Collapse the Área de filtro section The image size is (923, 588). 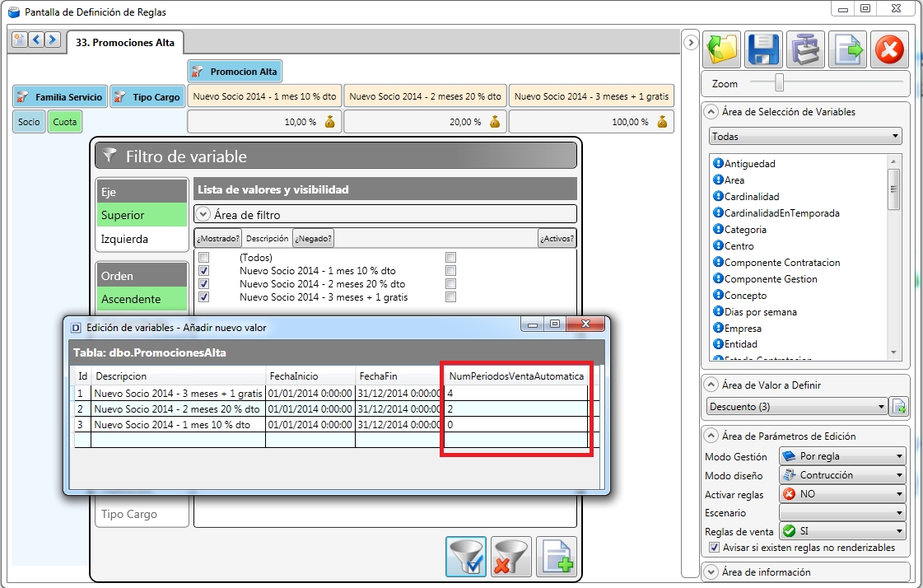(203, 214)
